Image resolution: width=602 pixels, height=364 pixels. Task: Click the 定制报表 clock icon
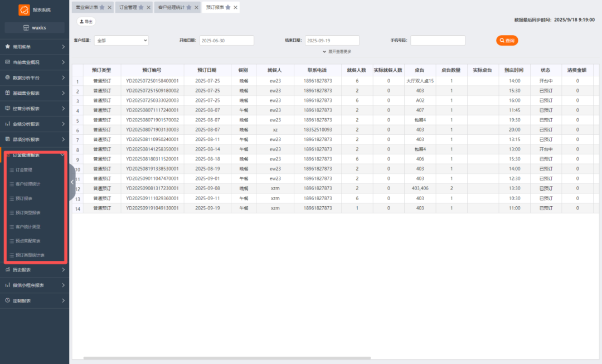(x=8, y=300)
